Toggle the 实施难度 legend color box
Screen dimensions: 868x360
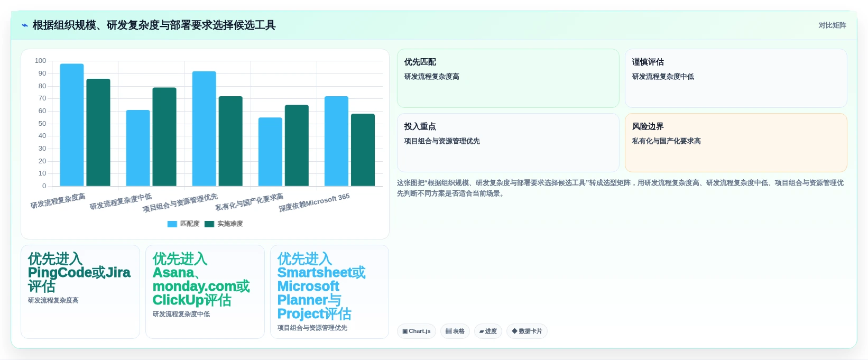[209, 224]
